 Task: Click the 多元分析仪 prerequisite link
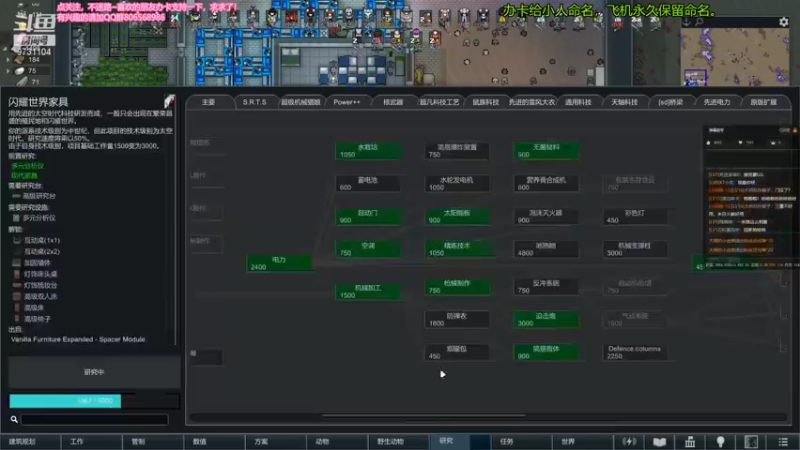click(x=28, y=166)
